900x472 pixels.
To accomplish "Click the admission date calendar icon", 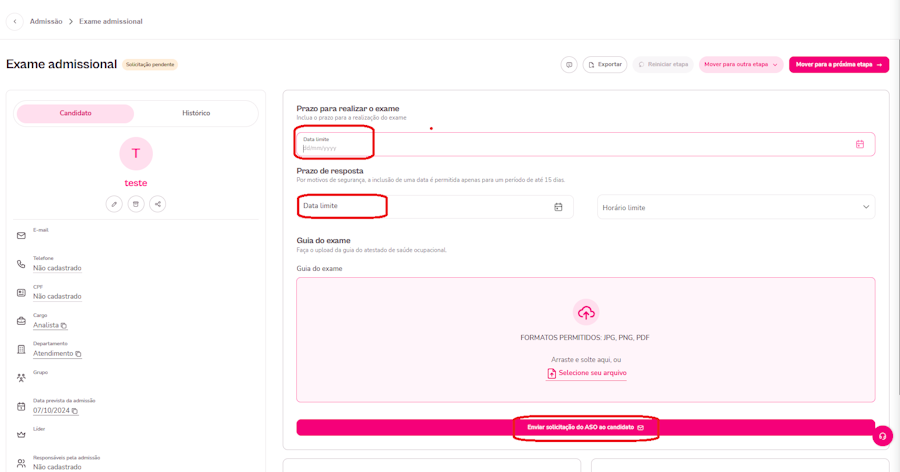I will pos(21,407).
